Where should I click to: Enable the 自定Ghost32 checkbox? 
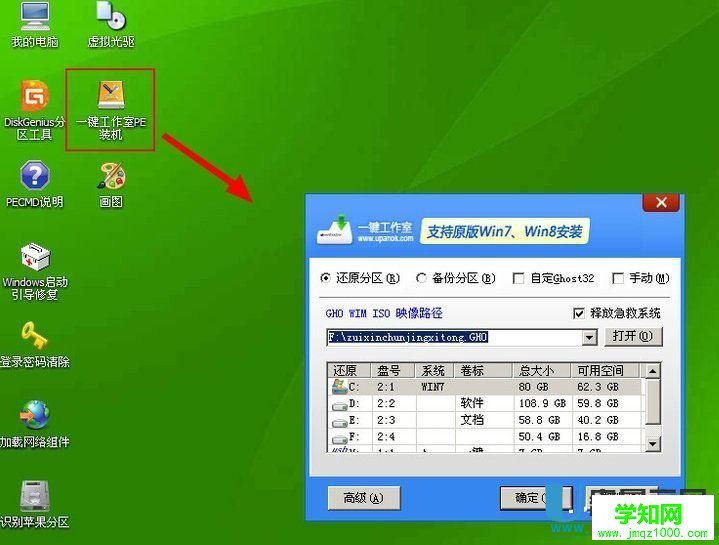click(x=518, y=278)
